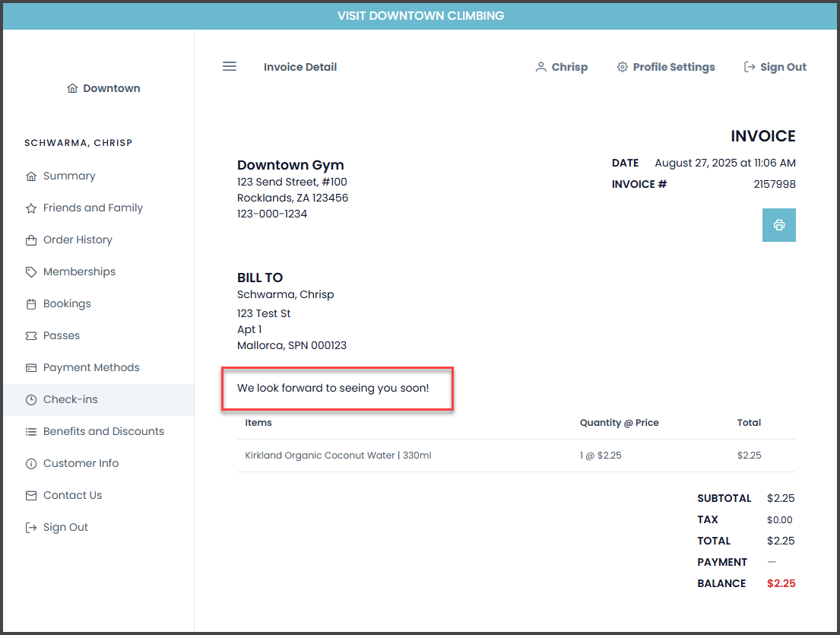The height and width of the screenshot is (635, 840).
Task: Click the Profile Settings gear icon
Action: [622, 67]
